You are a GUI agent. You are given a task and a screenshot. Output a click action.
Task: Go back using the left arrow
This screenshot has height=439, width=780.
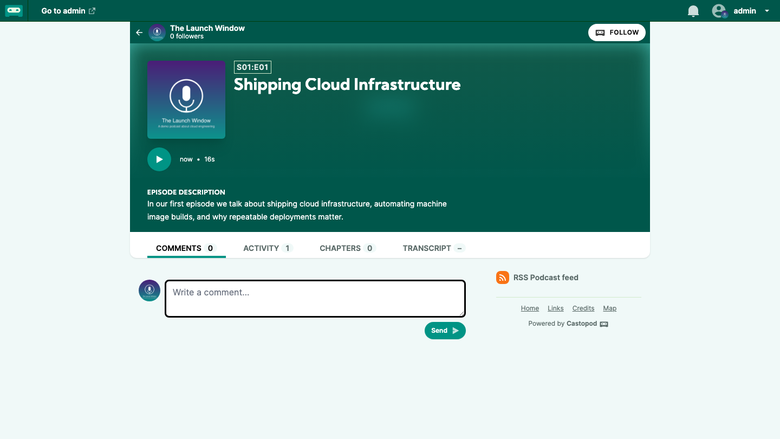tap(139, 32)
